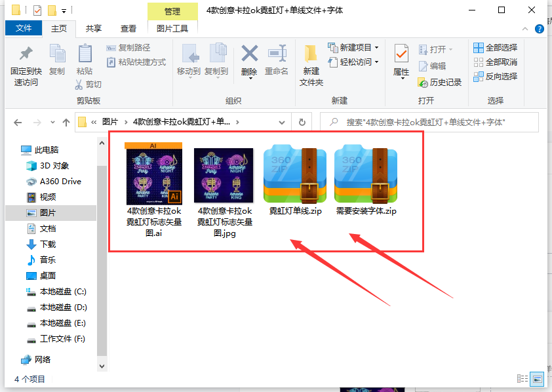The width and height of the screenshot is (552, 392).
Task: Open Pictures (图片) in sidebar
Action: (50, 213)
